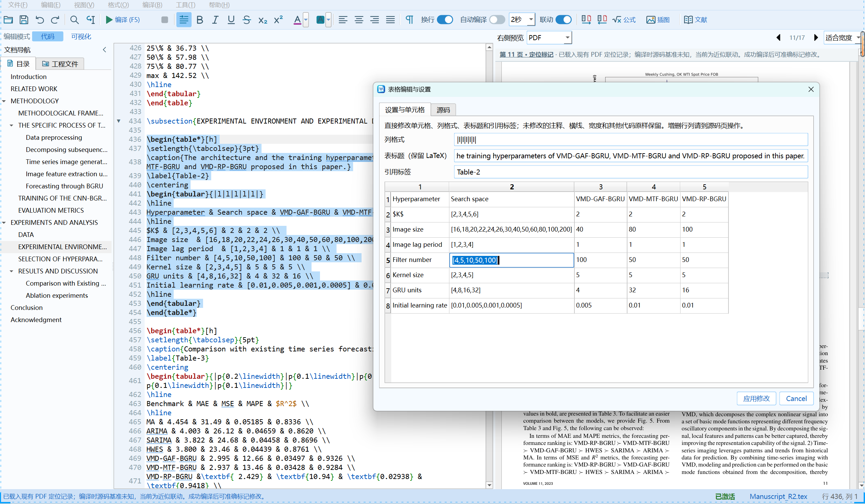
Task: Open the PDF preview type dropdown
Action: 549,38
